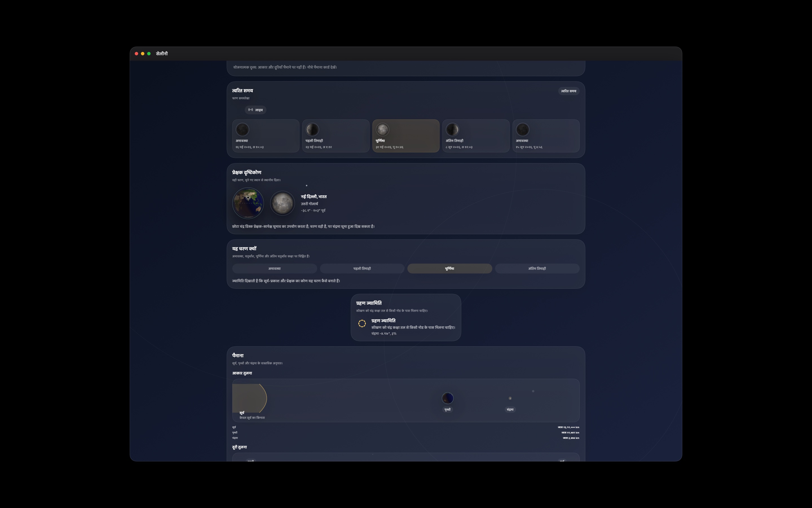Image resolution: width=812 pixels, height=508 pixels.
Task: Click the Earth icon above the पृथ्वी label
Action: pyautogui.click(x=448, y=398)
